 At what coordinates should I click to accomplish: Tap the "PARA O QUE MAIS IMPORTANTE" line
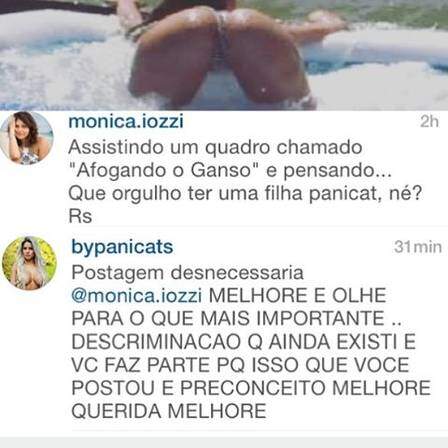click(228, 319)
